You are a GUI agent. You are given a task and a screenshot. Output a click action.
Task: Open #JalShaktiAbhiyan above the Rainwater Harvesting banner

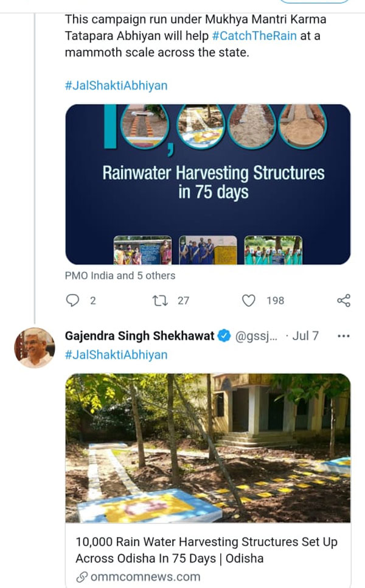(116, 85)
